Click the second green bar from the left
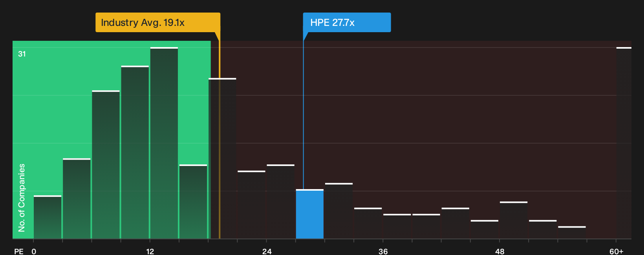Image resolution: width=644 pixels, height=255 pixels. [x=77, y=199]
